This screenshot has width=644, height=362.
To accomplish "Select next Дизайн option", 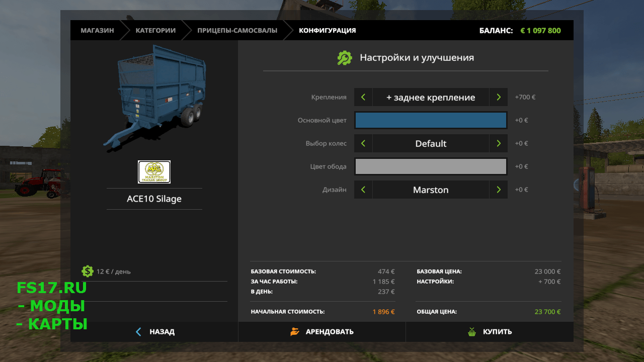I will click(498, 190).
